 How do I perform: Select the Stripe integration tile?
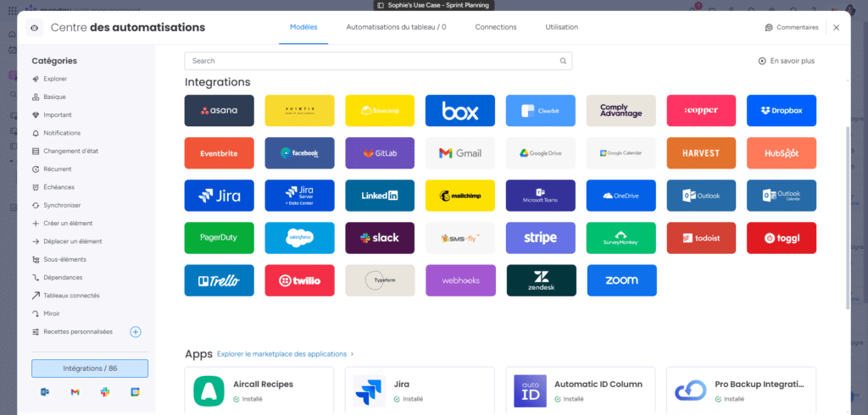540,238
